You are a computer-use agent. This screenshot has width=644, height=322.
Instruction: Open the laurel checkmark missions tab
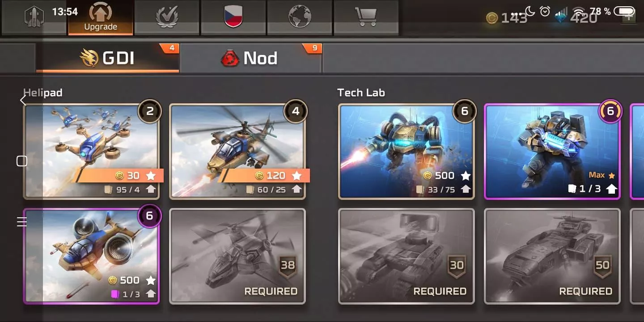(x=167, y=17)
